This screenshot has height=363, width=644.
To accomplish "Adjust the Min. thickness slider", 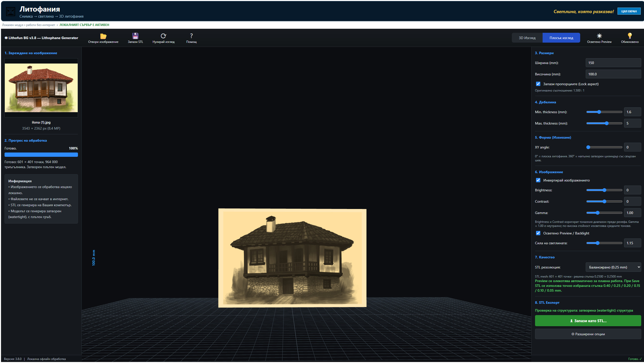I will [x=604, y=112].
